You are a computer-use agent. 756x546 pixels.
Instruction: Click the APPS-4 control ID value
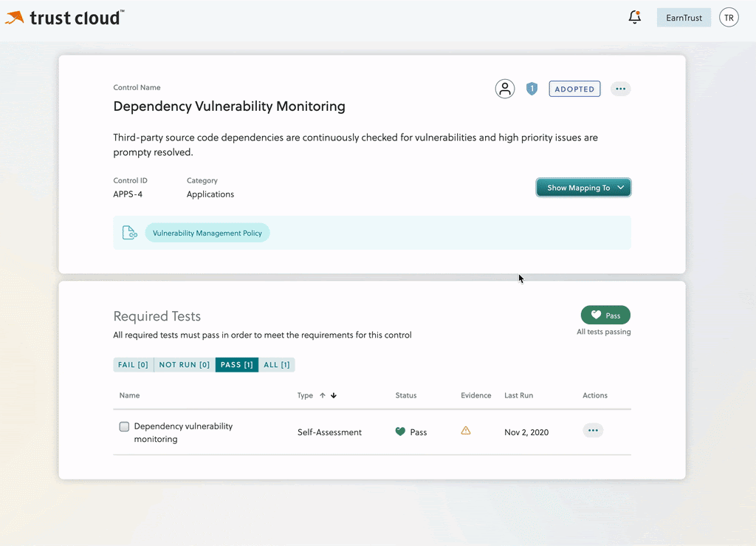128,194
